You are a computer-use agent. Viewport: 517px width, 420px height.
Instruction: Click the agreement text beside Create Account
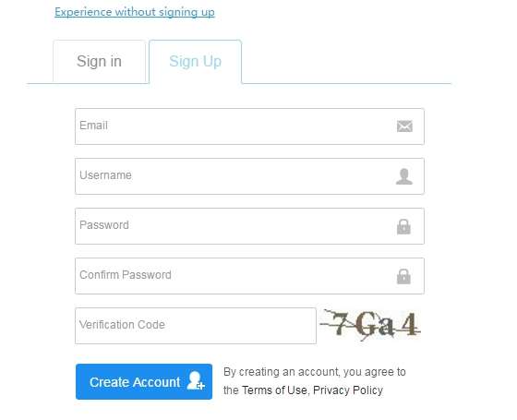[315, 381]
